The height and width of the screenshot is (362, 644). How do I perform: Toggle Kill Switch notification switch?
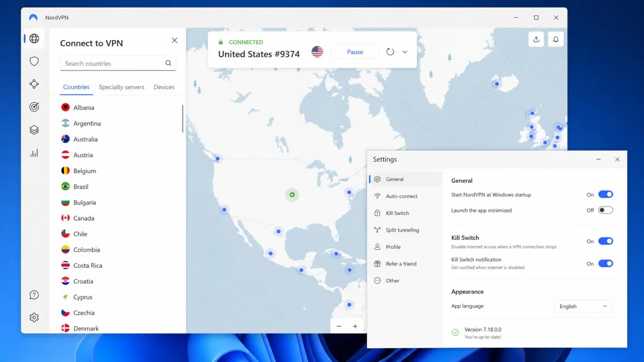click(605, 263)
